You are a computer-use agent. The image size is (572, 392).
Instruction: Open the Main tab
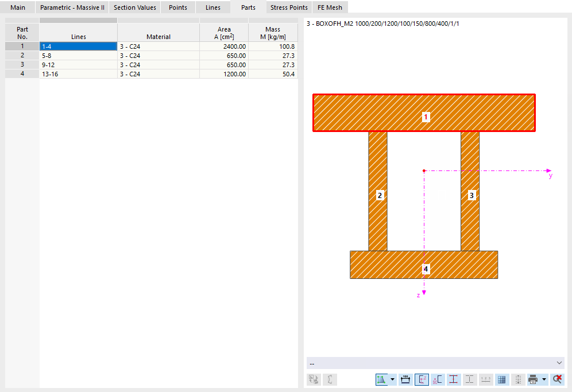[17, 7]
